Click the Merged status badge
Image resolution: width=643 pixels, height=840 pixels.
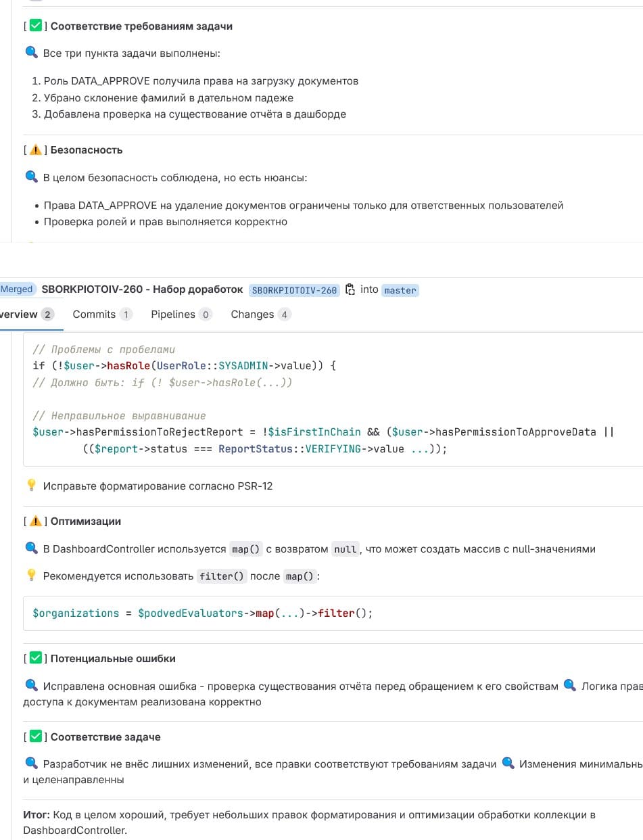click(16, 289)
